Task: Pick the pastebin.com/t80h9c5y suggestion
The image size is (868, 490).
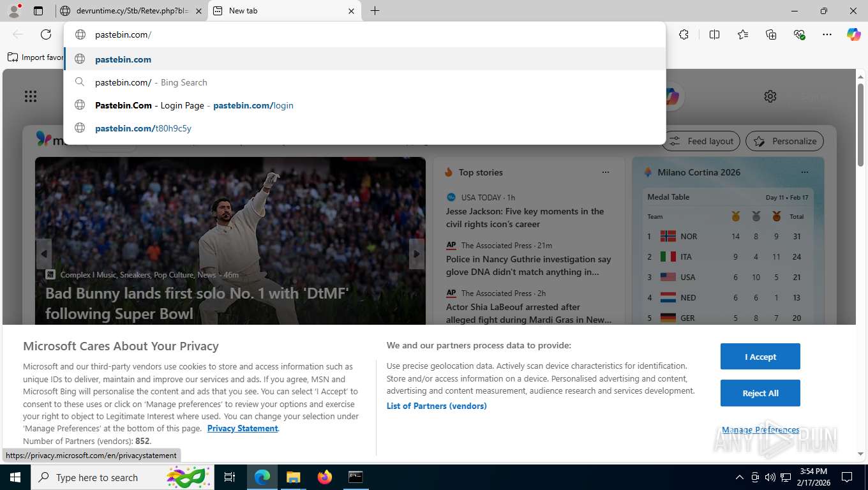Action: click(x=365, y=128)
